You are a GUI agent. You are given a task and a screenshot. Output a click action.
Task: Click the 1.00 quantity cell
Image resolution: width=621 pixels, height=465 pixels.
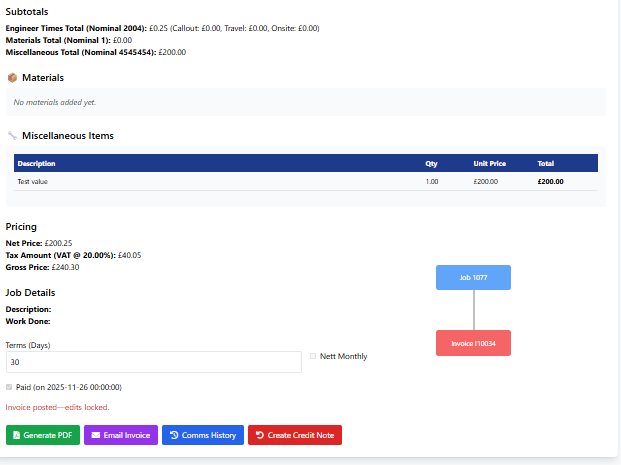(432, 181)
